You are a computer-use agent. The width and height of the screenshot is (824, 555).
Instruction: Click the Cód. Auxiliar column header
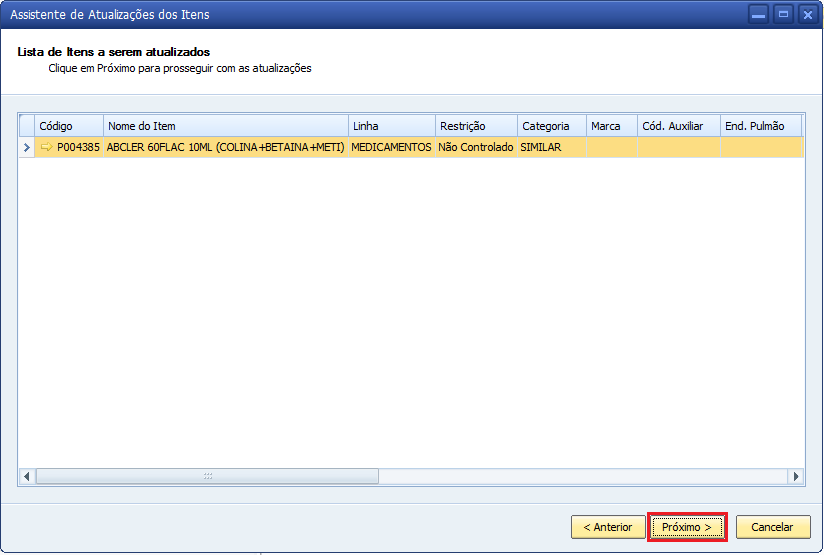678,126
